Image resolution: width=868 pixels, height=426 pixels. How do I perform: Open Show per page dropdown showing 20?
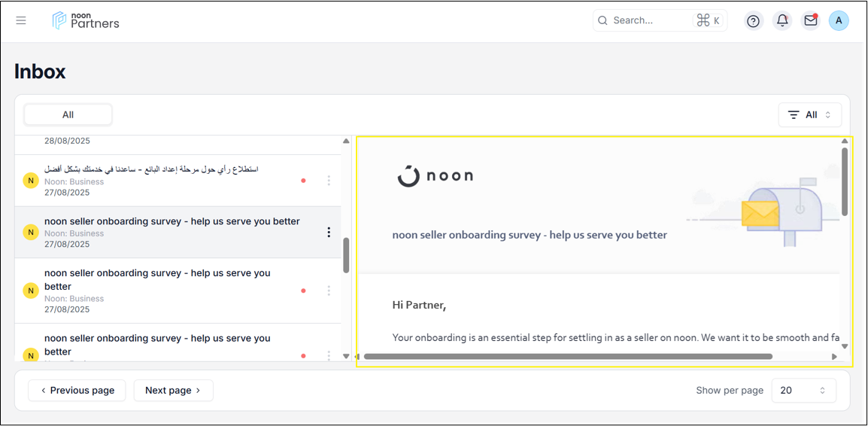tap(803, 391)
